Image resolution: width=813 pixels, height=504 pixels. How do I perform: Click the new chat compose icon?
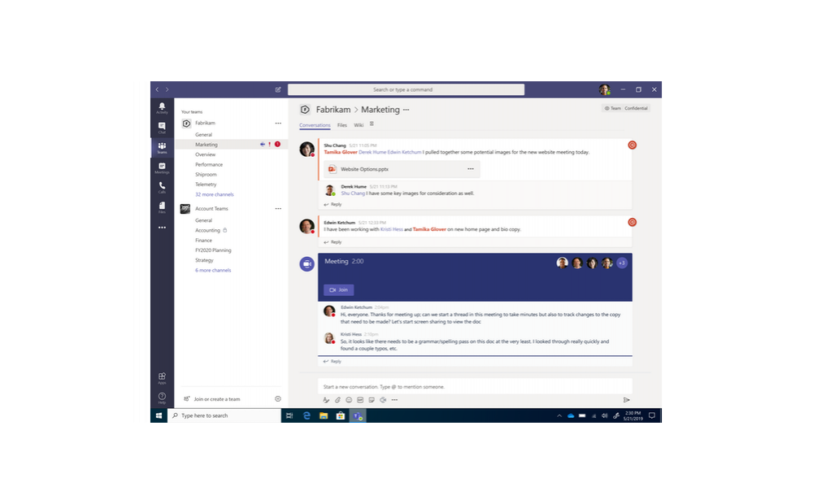coord(278,89)
